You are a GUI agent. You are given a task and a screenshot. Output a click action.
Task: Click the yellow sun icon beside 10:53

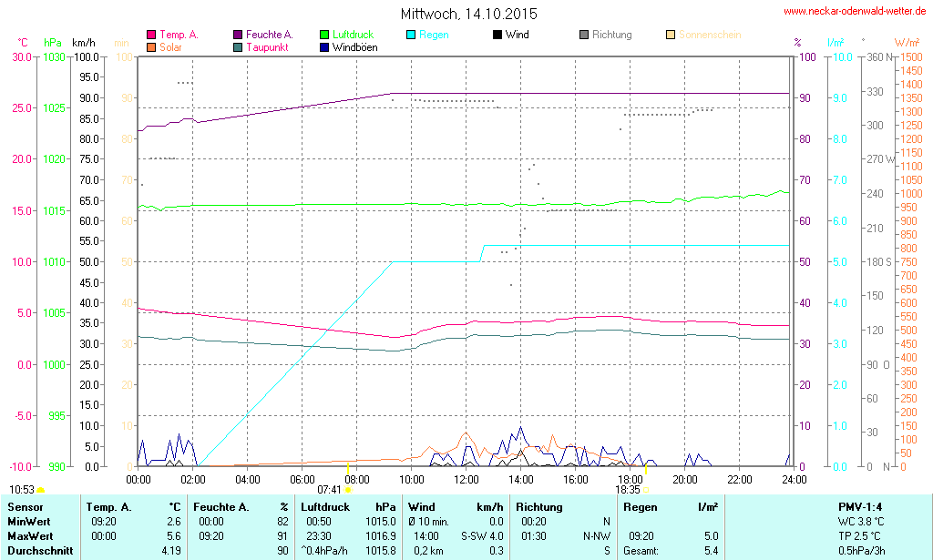[40, 491]
